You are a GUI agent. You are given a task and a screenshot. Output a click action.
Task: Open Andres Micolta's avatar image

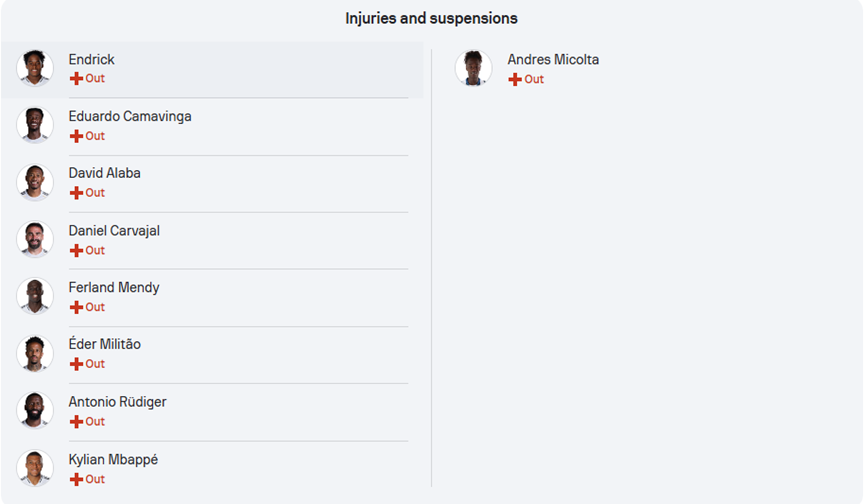point(473,68)
